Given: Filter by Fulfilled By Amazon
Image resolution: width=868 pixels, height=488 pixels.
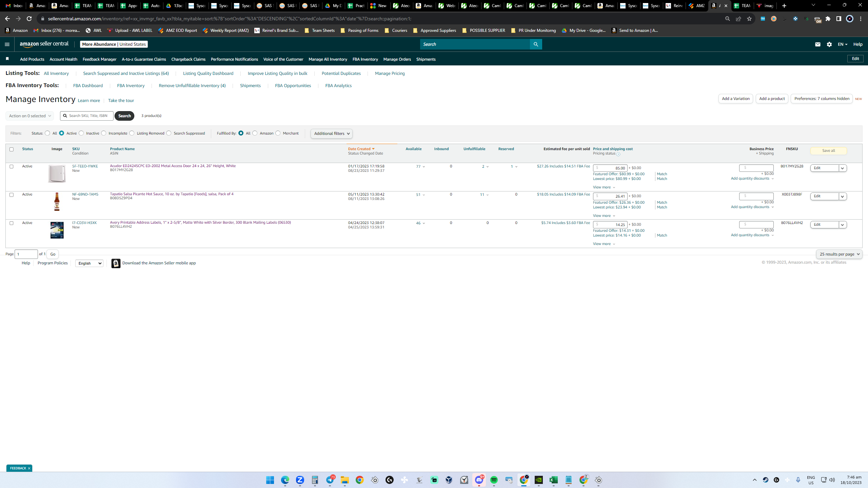Looking at the screenshot, I should pyautogui.click(x=255, y=133).
